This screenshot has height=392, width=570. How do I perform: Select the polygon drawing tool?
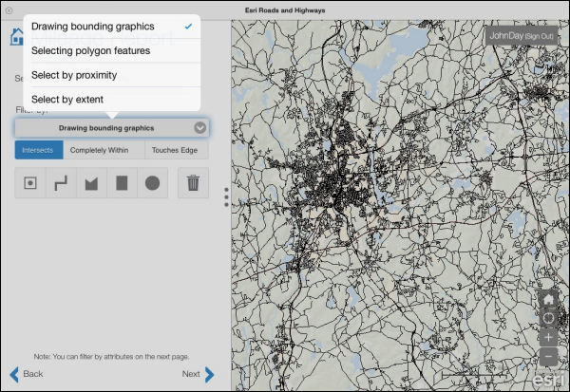point(91,183)
